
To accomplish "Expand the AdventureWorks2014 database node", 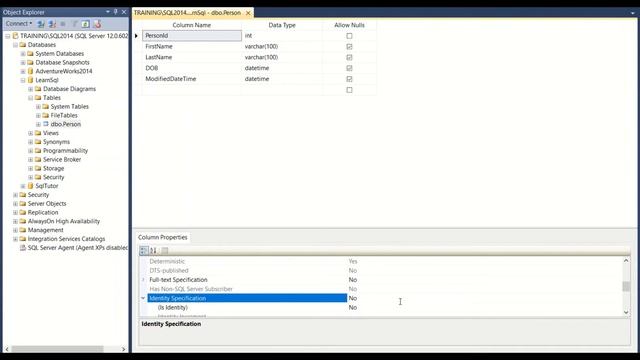I will click(x=23, y=71).
